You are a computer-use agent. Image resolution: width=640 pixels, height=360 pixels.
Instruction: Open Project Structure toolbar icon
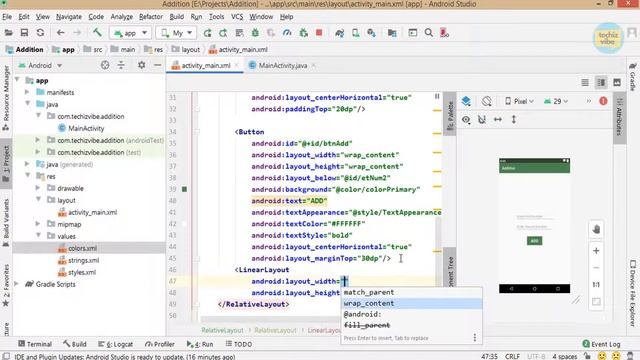[392, 33]
